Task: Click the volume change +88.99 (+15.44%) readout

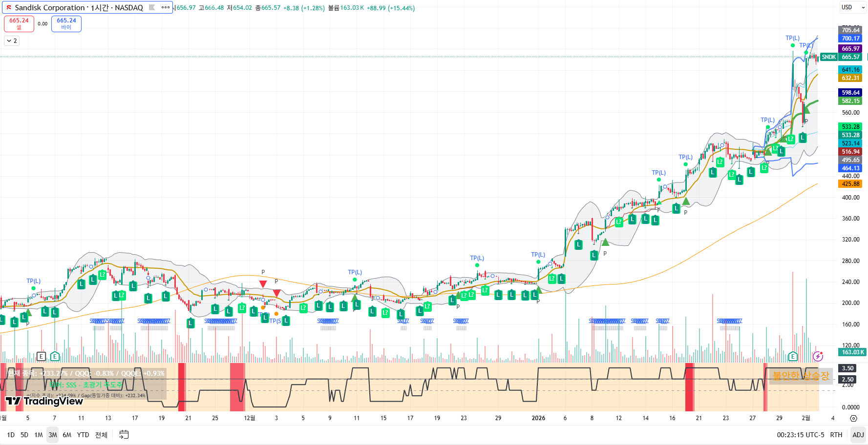Action: point(390,8)
